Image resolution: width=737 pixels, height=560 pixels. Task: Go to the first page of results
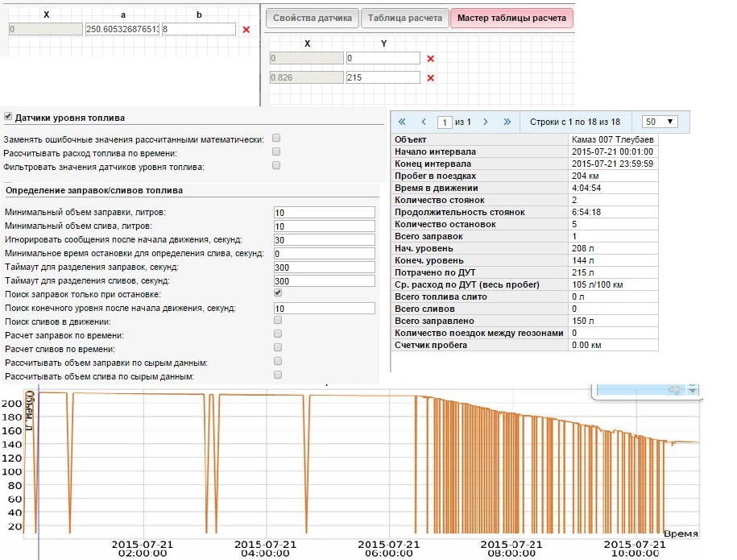coord(401,122)
